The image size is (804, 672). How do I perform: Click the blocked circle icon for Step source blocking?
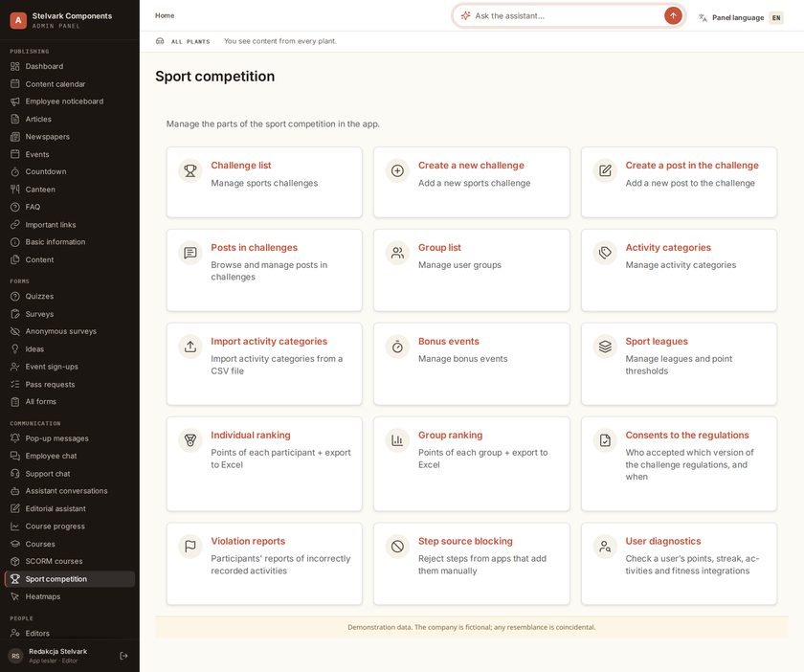397,547
